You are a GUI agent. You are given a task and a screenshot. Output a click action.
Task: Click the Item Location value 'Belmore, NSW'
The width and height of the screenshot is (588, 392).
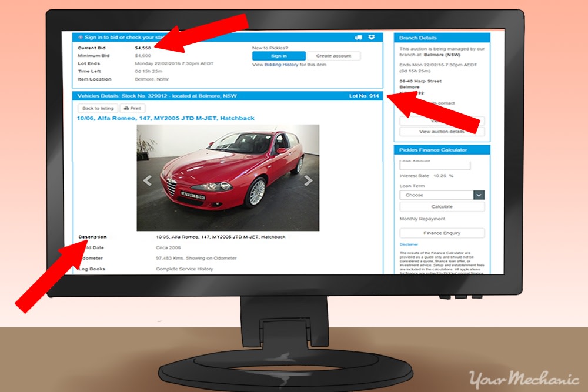pos(152,79)
